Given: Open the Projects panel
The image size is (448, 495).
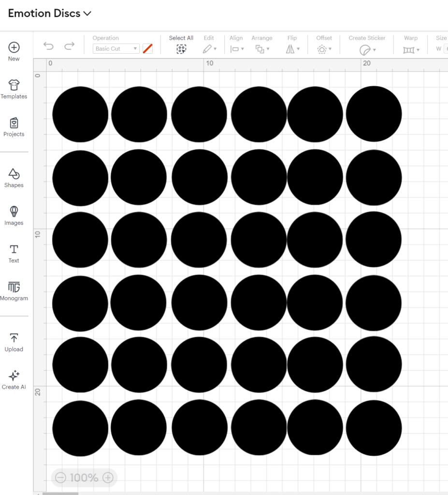Looking at the screenshot, I should point(14,123).
